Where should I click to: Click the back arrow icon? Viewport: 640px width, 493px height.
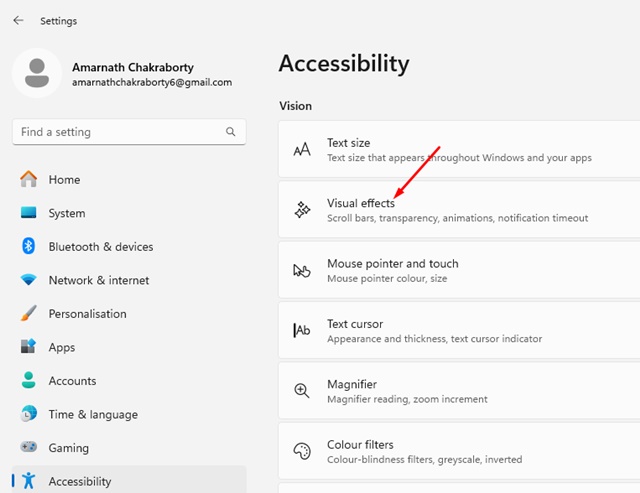(18, 20)
